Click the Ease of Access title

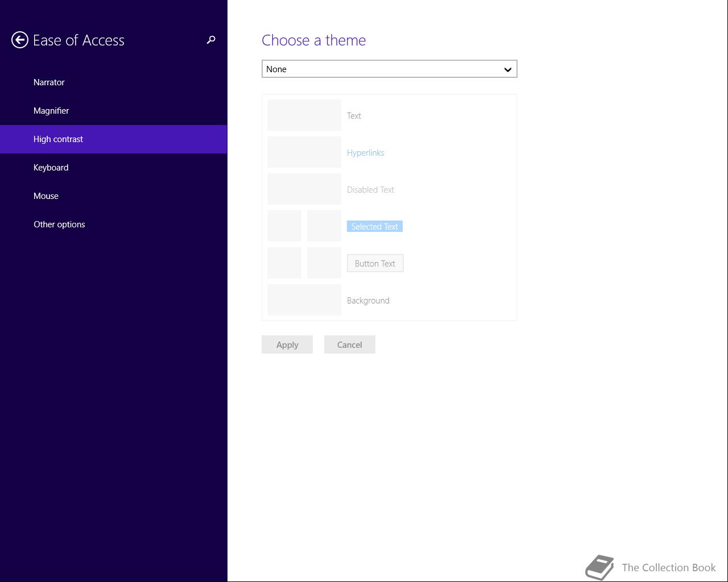pyautogui.click(x=78, y=40)
